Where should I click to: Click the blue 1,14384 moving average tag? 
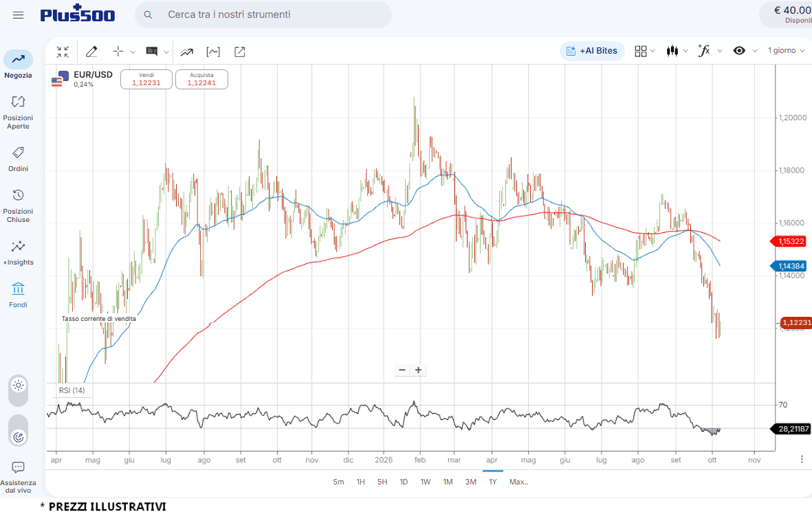click(x=789, y=266)
